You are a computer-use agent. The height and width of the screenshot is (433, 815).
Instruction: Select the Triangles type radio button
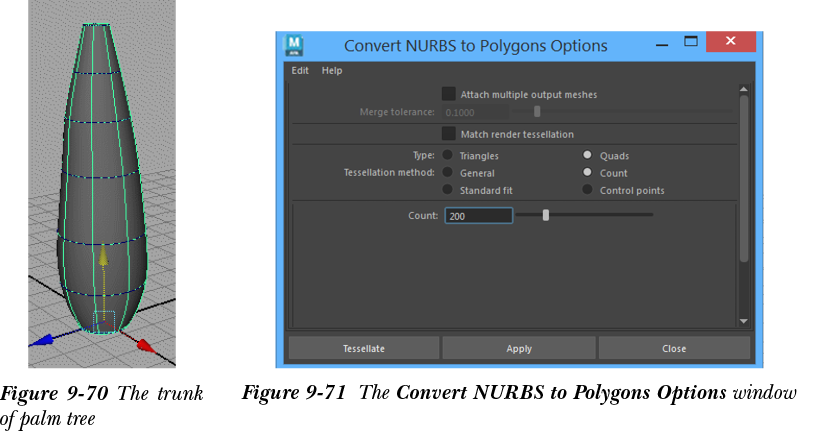pos(448,156)
